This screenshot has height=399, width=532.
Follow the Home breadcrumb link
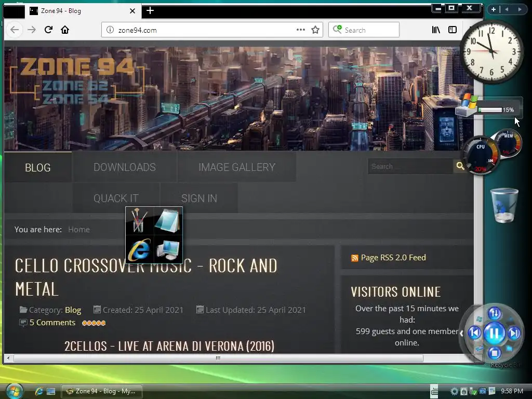[x=79, y=229]
